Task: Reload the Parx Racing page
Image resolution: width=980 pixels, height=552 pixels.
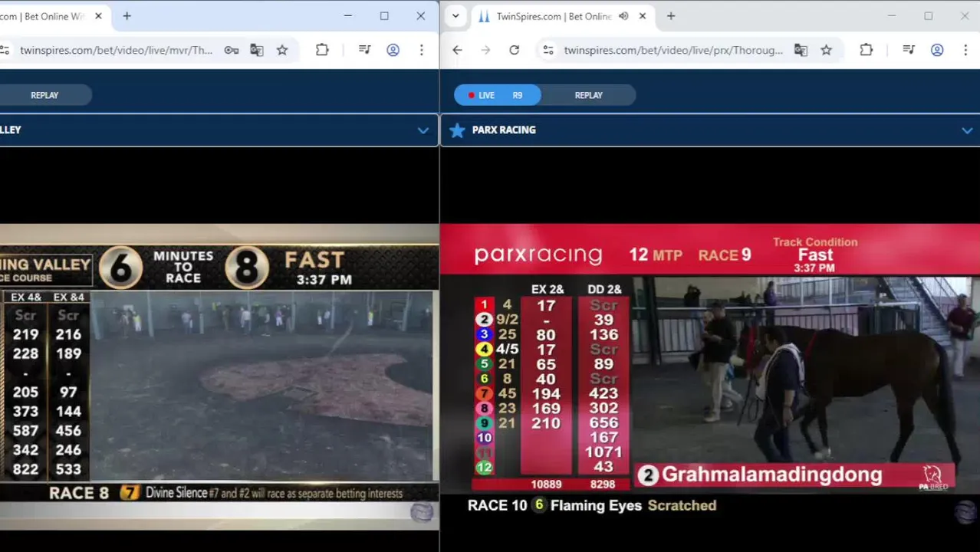Action: point(514,50)
